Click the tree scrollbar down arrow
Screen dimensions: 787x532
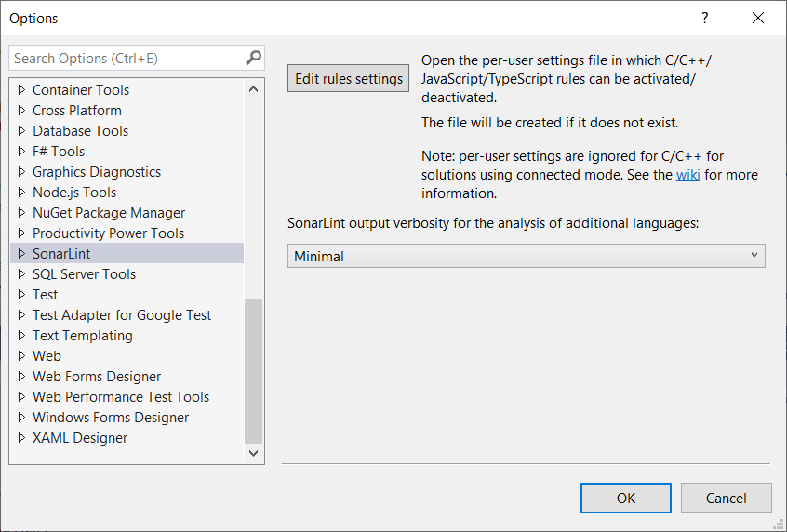coord(253,453)
